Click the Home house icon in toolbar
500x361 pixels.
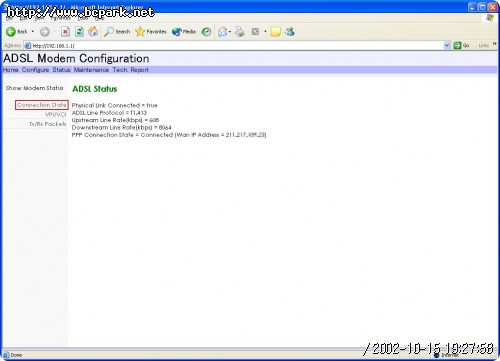point(93,32)
